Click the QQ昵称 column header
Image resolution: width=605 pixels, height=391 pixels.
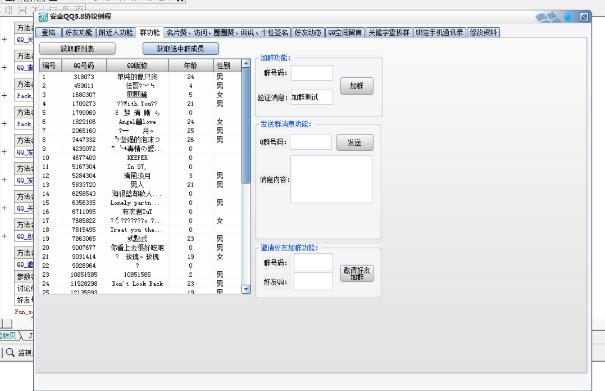pos(137,65)
